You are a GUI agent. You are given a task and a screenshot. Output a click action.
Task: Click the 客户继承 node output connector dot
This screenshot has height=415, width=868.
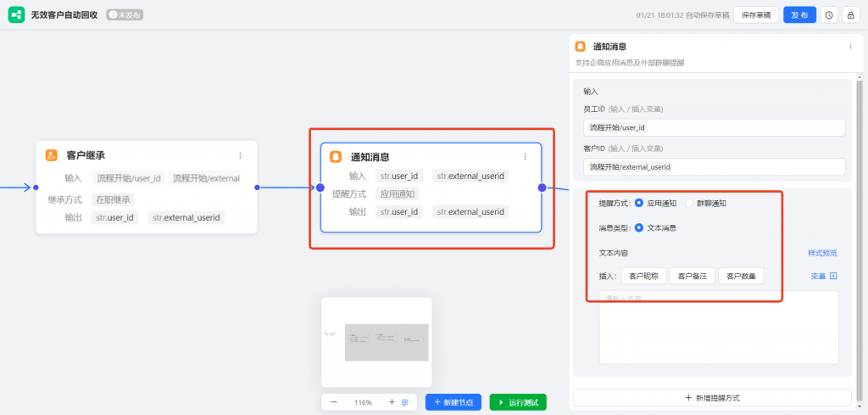click(x=257, y=188)
